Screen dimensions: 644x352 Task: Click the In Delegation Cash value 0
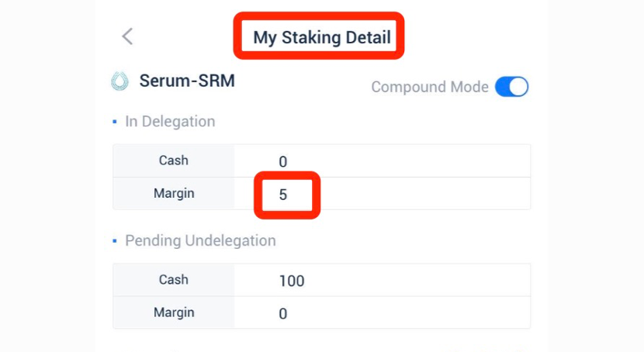pos(283,161)
